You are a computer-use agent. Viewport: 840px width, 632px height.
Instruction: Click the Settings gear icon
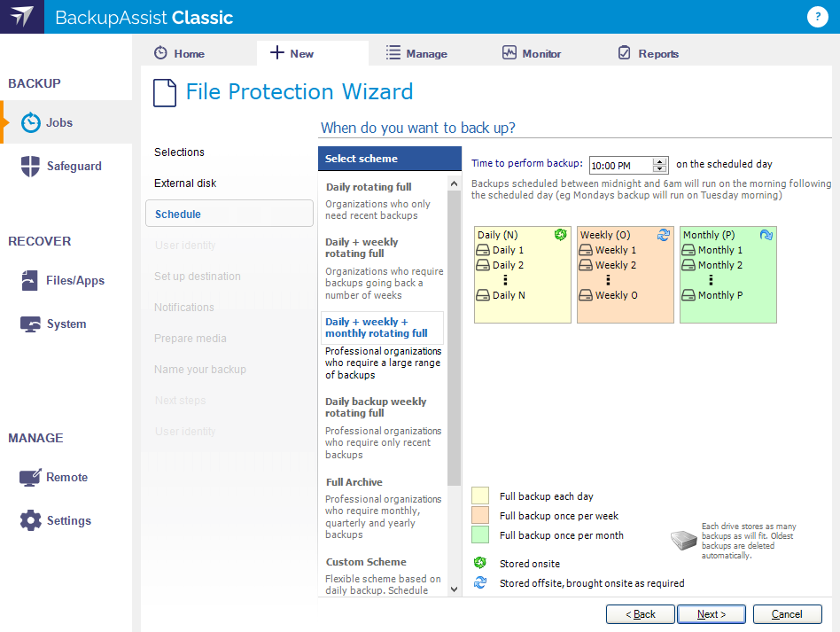click(x=30, y=520)
